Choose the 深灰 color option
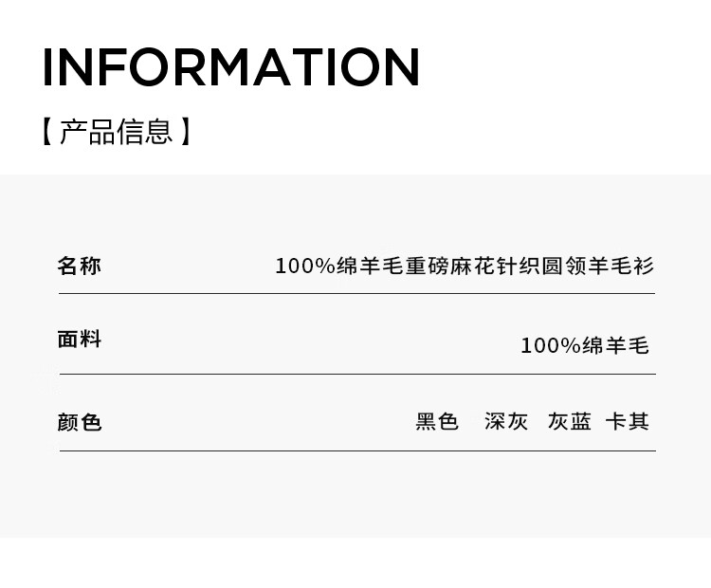 pyautogui.click(x=506, y=421)
